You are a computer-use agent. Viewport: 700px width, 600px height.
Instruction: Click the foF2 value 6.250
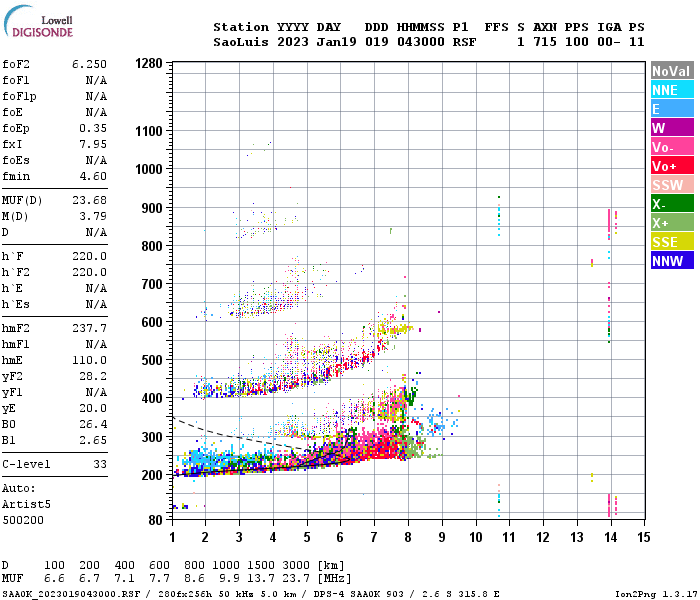(x=89, y=64)
